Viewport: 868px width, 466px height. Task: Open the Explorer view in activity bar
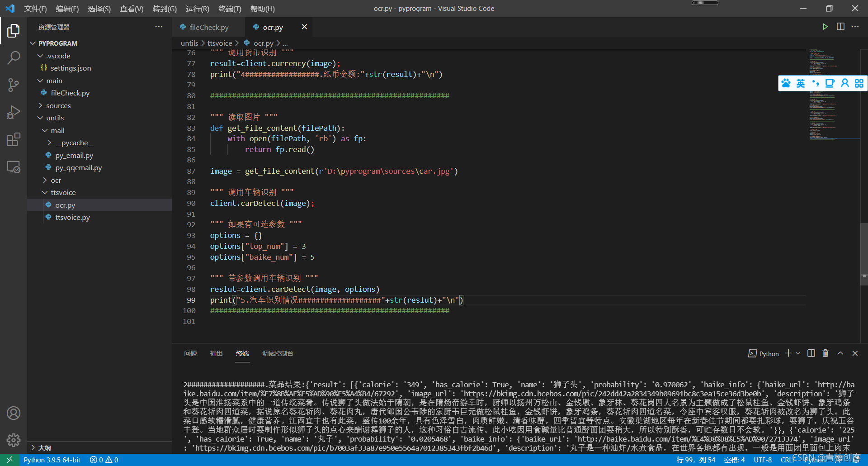[x=14, y=31]
